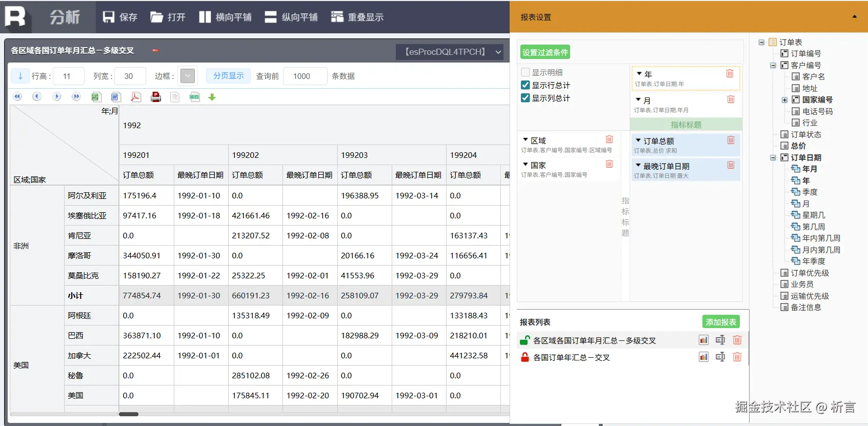Click the green download arrow icon
Viewport: 868px width, 426px height.
pos(212,97)
